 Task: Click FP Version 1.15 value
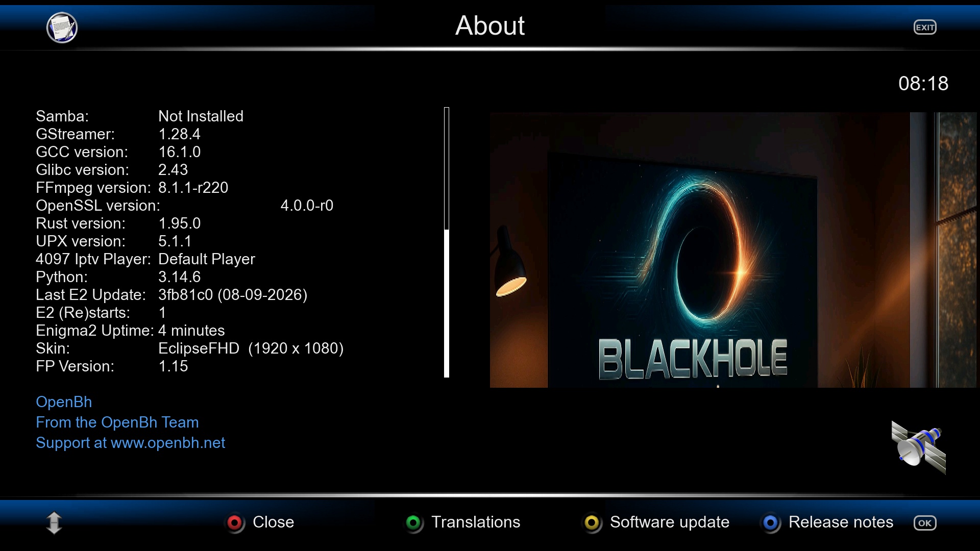173,366
